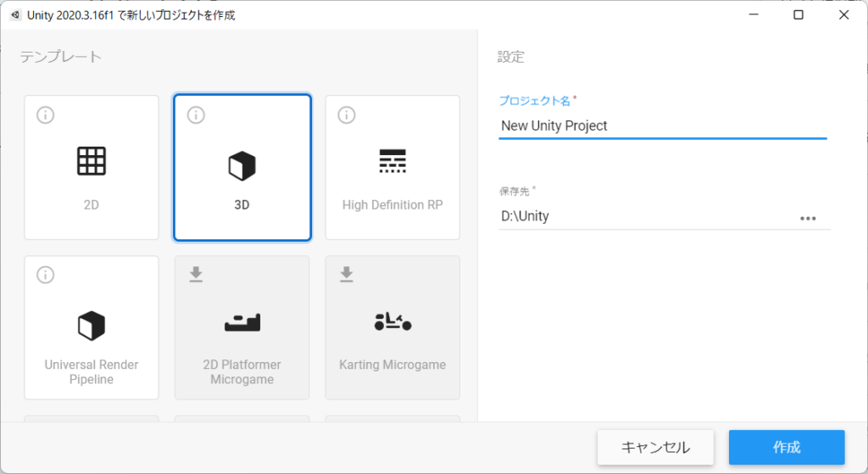Open info for High Definition RP template
This screenshot has width=868, height=474.
click(x=346, y=114)
